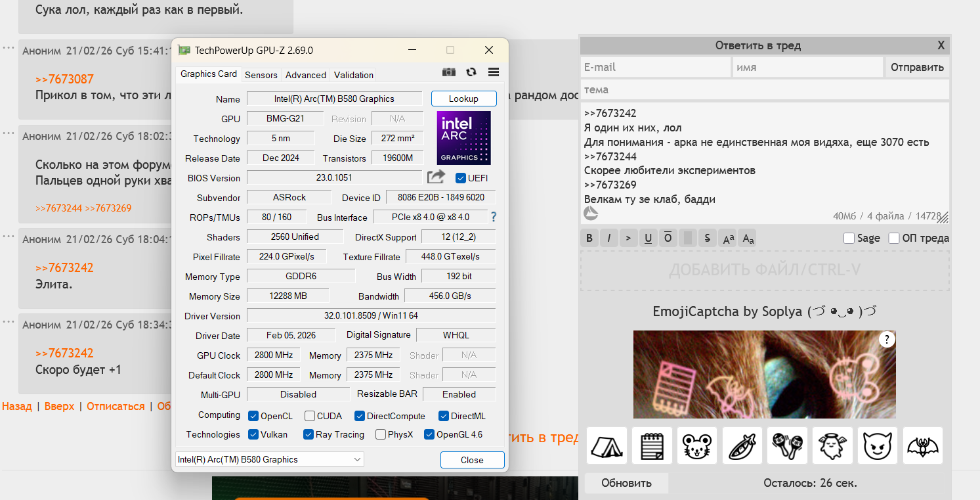Apply strikethrough formatting in reply form
This screenshot has height=500, width=980.
708,238
